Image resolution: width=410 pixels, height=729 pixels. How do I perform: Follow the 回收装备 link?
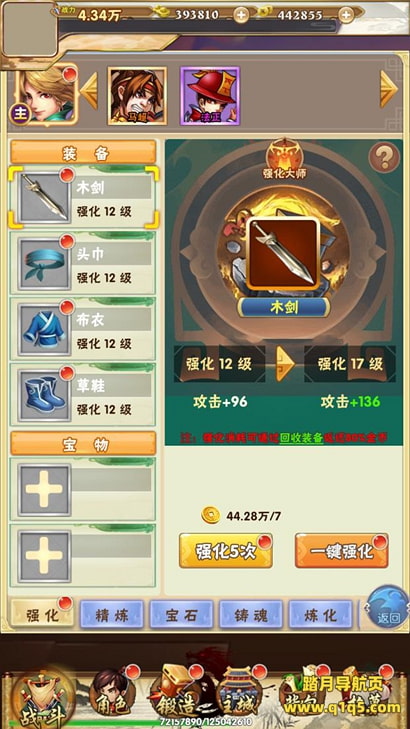coord(301,437)
